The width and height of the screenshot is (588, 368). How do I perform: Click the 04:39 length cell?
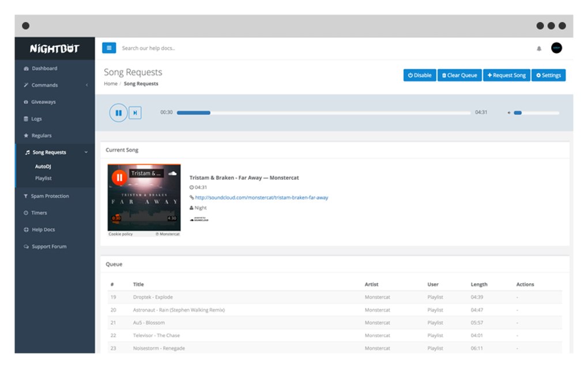[x=477, y=297]
